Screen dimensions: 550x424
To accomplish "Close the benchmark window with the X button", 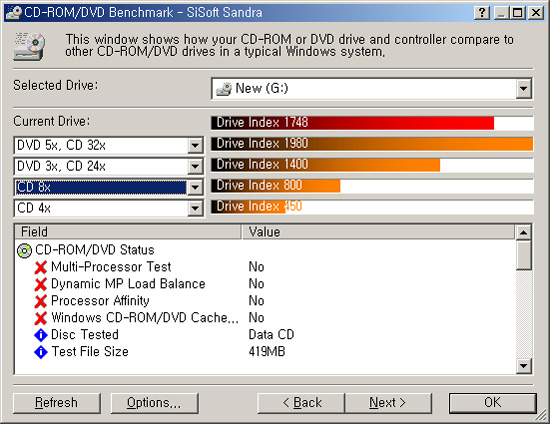I will 536,13.
